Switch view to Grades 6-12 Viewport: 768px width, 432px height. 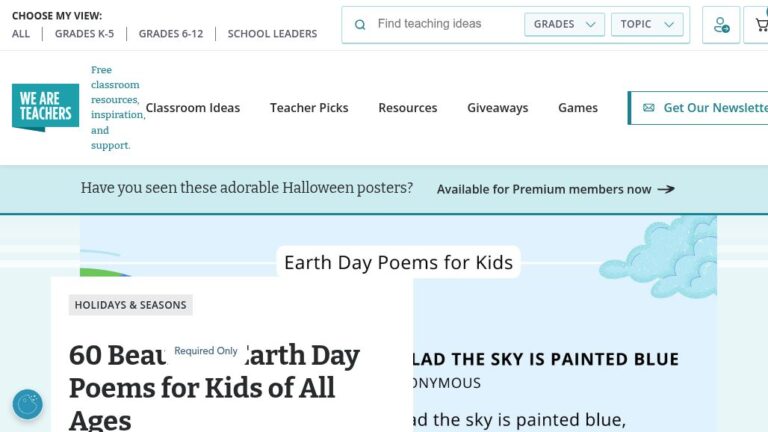pos(170,34)
